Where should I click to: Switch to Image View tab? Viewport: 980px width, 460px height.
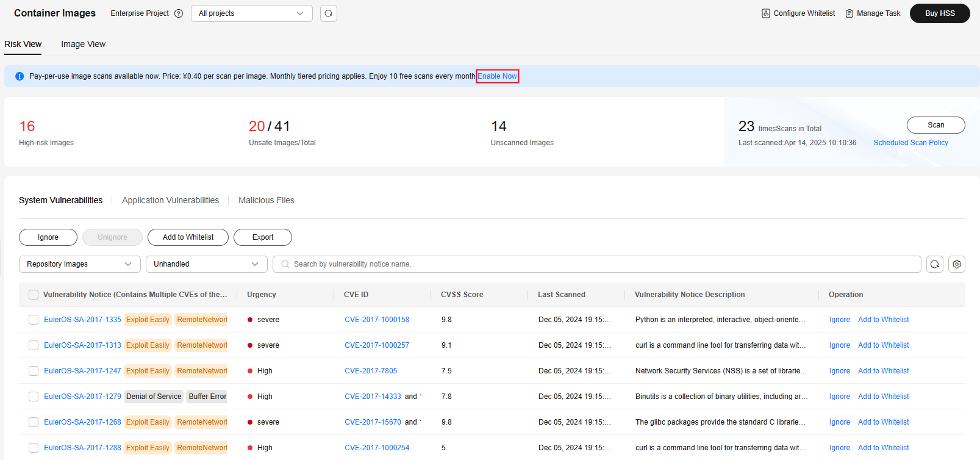83,44
